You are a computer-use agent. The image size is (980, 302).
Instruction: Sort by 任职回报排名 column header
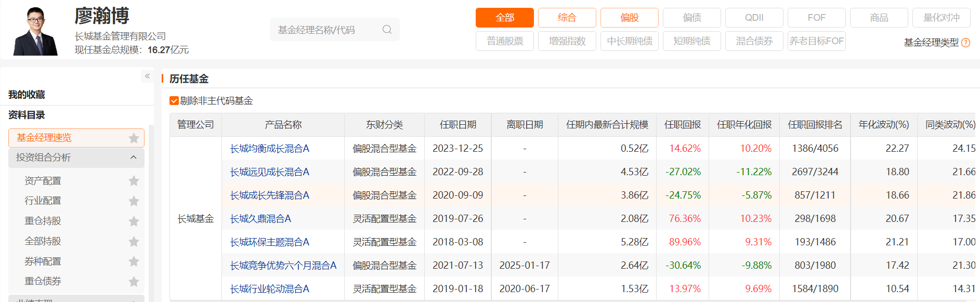[815, 125]
